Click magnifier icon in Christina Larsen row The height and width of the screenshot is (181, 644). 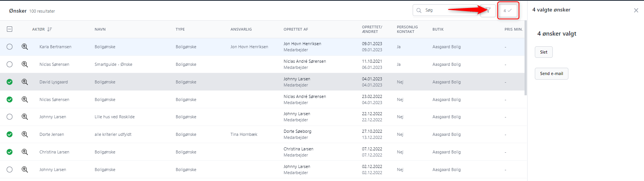tap(25, 152)
